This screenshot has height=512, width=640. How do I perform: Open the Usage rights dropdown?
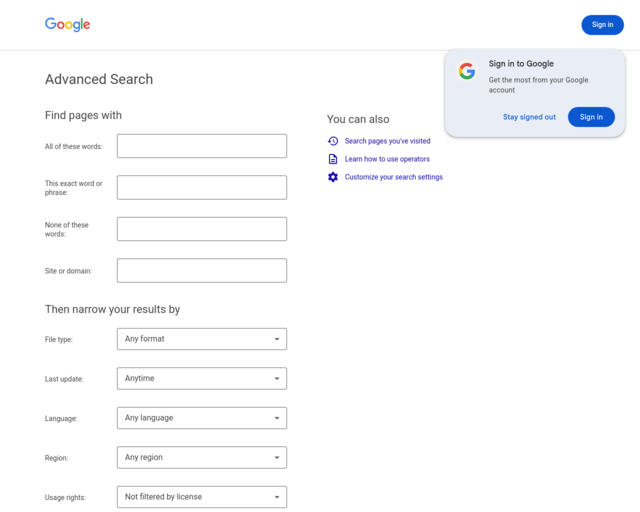click(x=202, y=497)
